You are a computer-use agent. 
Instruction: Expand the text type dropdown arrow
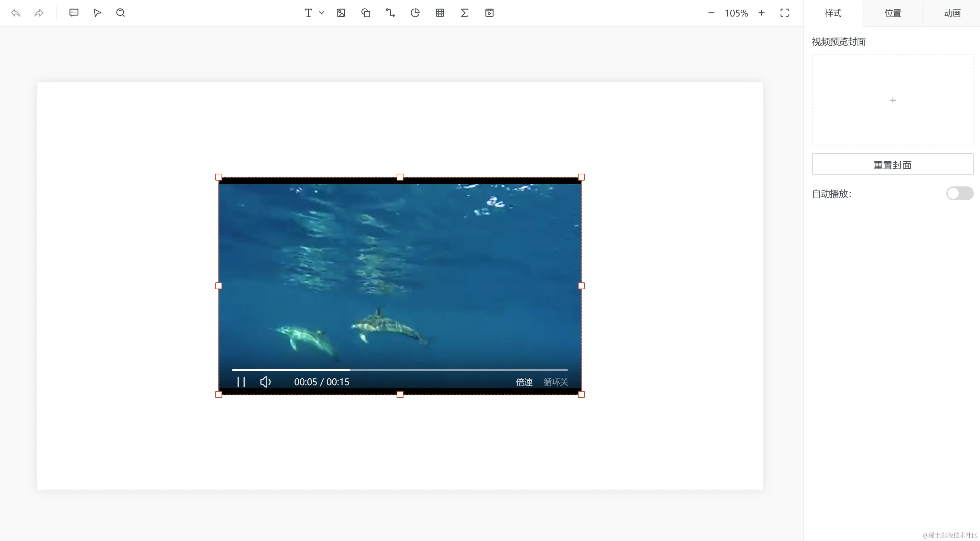pyautogui.click(x=322, y=13)
